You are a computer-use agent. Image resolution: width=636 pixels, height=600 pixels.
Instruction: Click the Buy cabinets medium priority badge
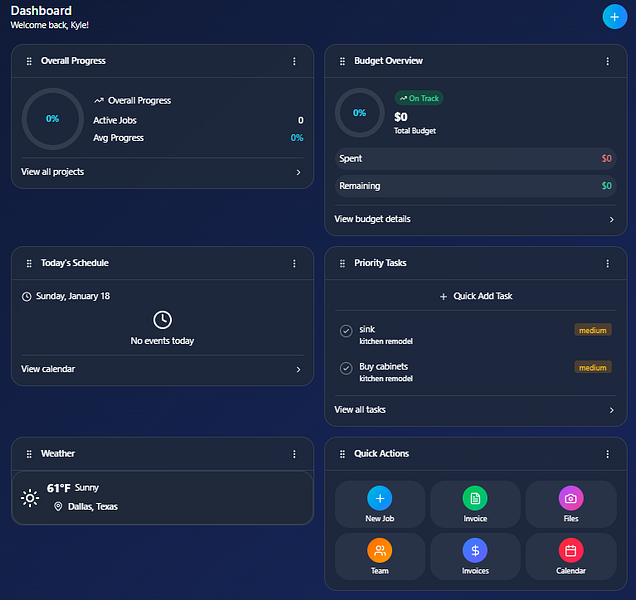click(x=593, y=368)
